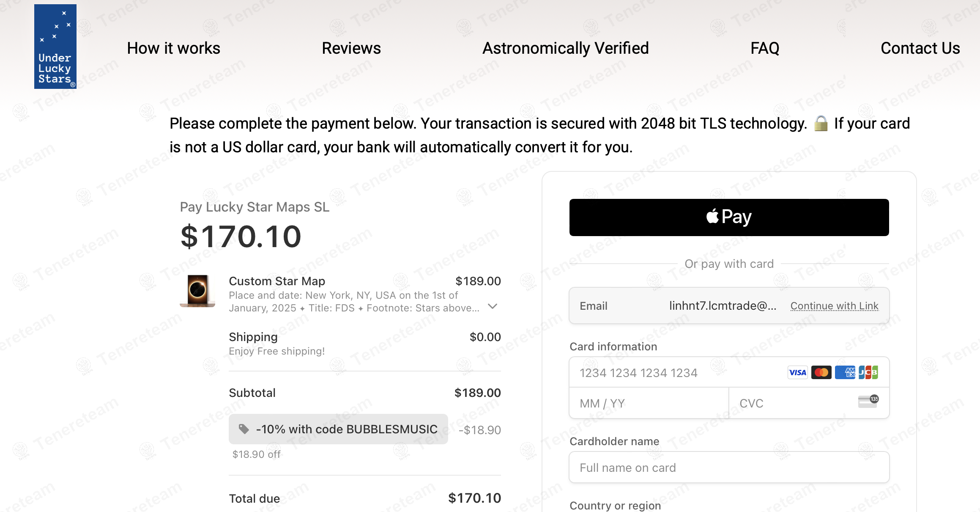The image size is (980, 512).
Task: Go to Astronomically Verified page
Action: click(x=565, y=48)
